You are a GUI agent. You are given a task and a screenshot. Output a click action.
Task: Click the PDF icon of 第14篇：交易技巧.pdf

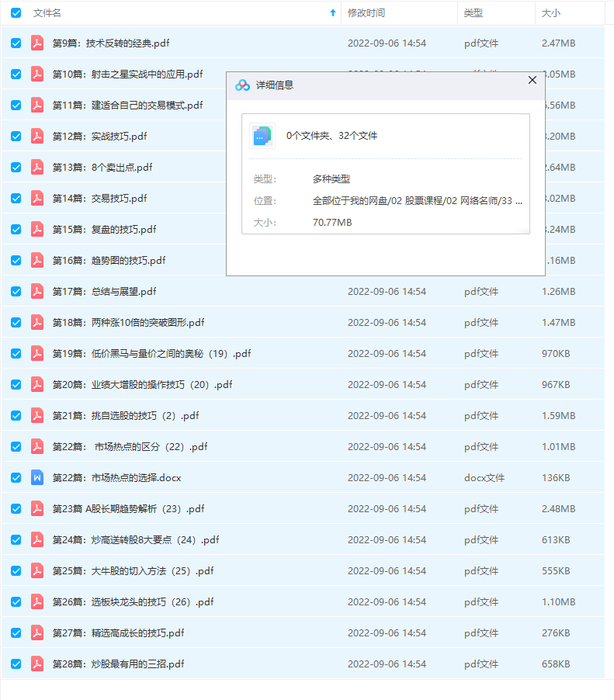(x=37, y=198)
